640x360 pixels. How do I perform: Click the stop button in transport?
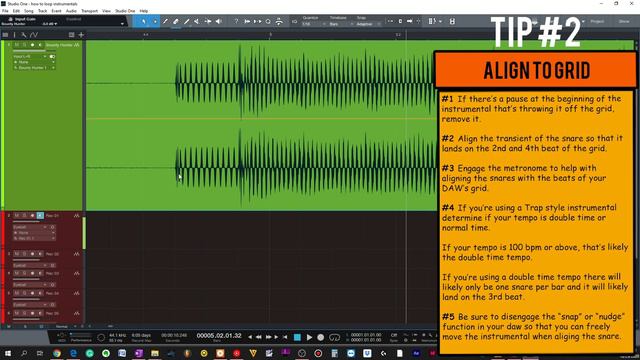(297, 337)
